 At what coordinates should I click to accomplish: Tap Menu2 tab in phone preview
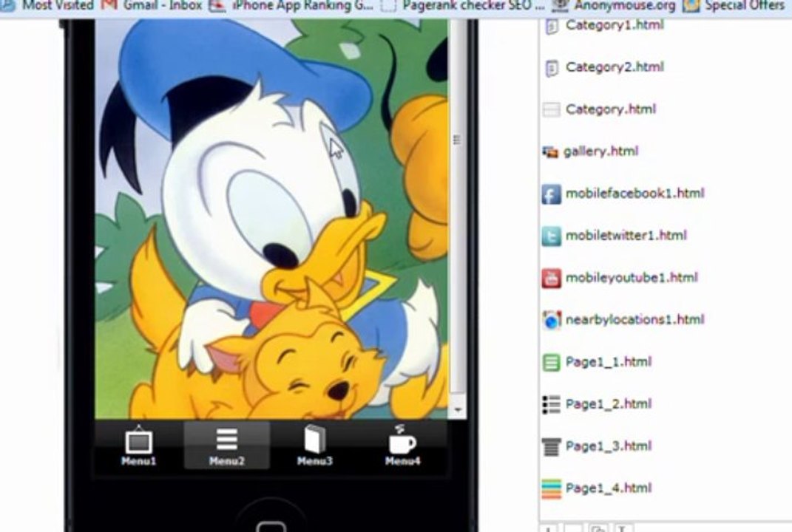pos(227,446)
